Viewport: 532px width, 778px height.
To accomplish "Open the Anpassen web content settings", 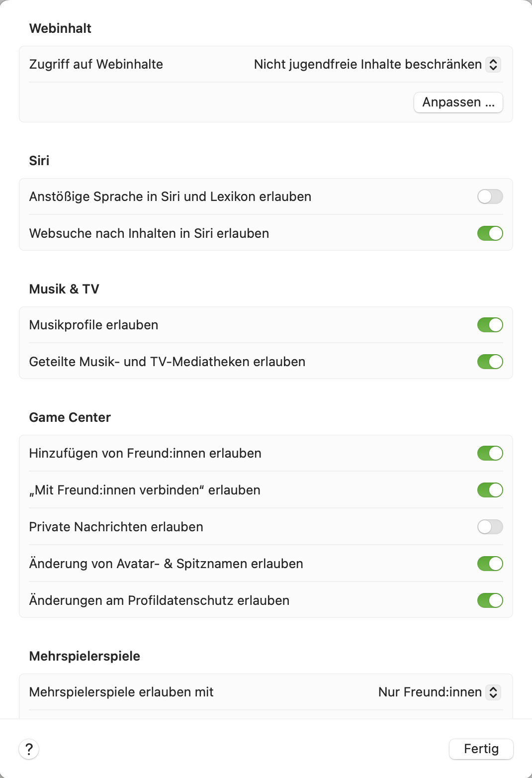I will coord(458,102).
